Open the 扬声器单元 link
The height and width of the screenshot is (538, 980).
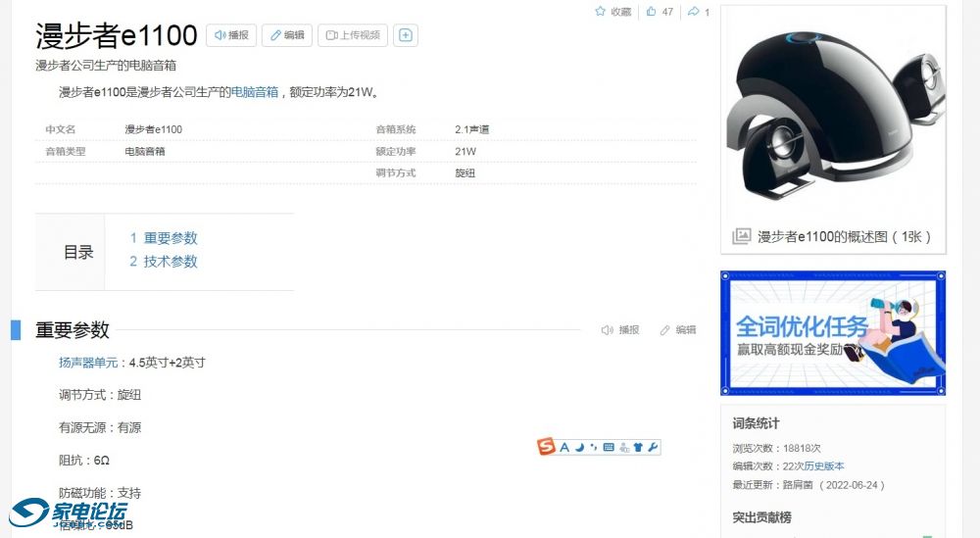88,363
